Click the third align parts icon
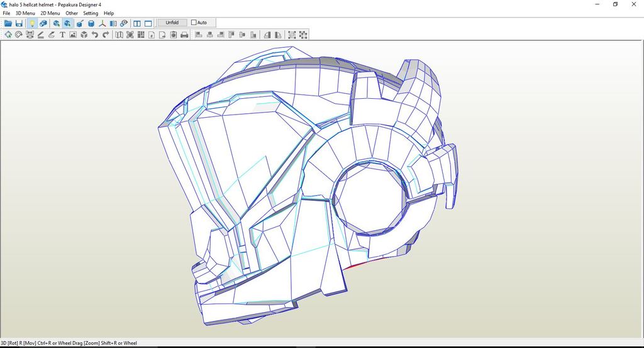 (x=221, y=35)
